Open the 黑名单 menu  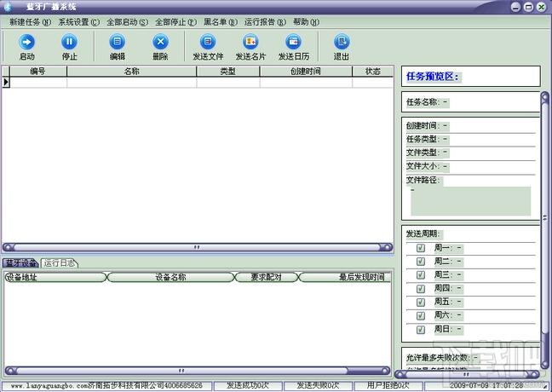(x=220, y=21)
